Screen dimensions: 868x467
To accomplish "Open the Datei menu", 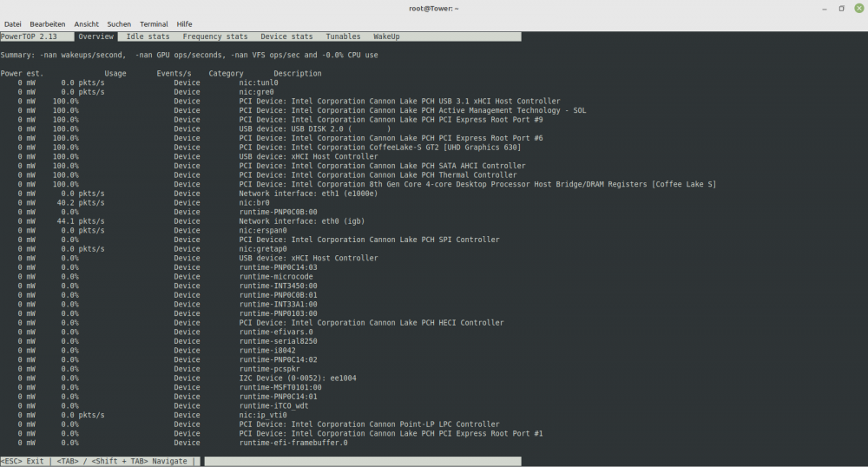I will 13,23.
